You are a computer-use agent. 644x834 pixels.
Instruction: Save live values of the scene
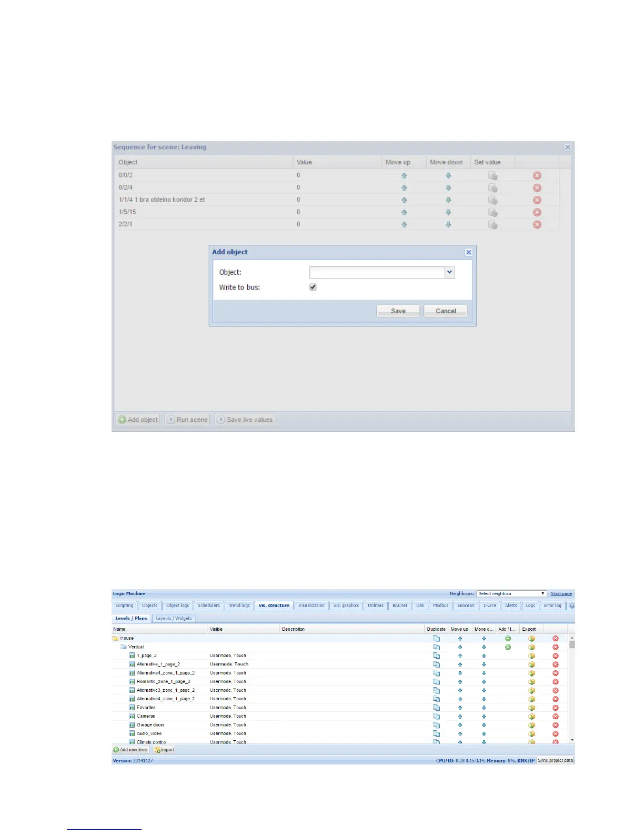245,420
